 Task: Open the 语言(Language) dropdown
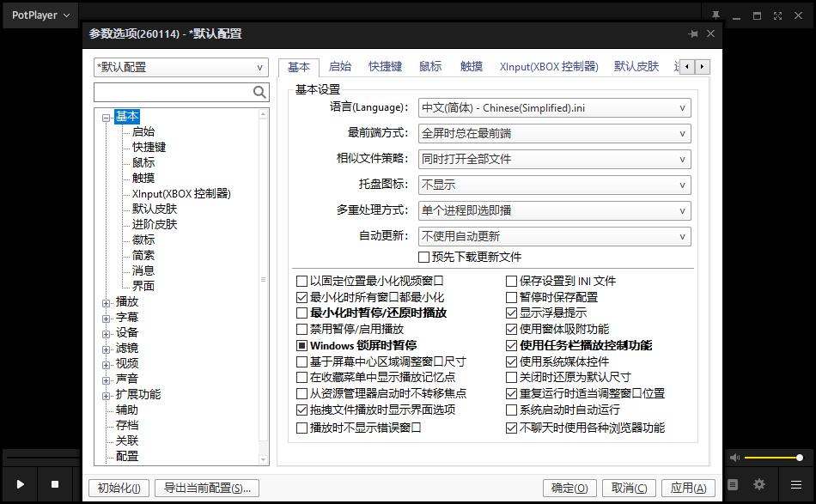click(x=555, y=108)
